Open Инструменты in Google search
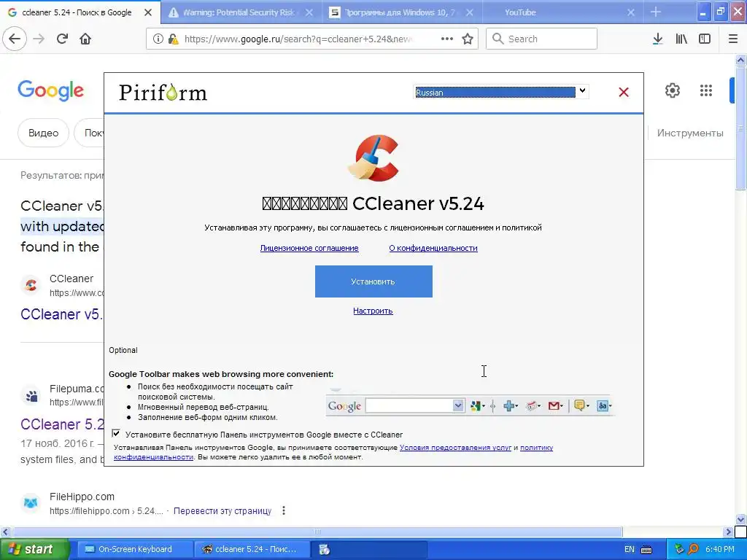 pos(690,133)
